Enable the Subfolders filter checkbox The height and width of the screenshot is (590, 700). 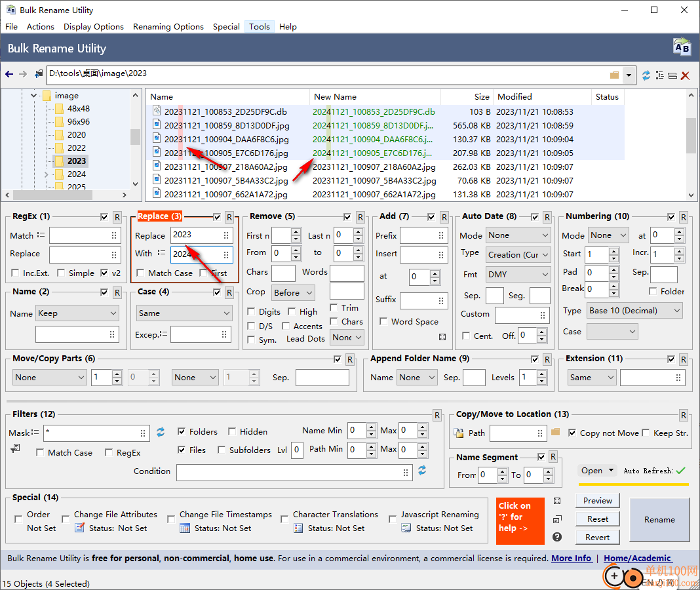click(x=222, y=450)
